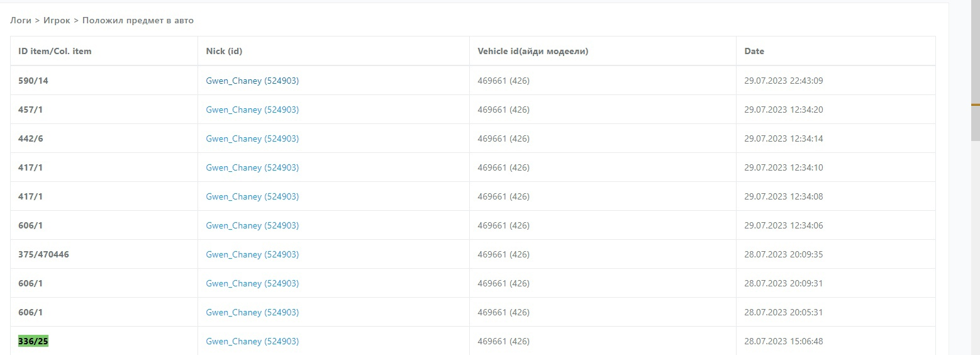Click the "Date" column header
Viewport: 980px width, 355px height.
coord(754,51)
